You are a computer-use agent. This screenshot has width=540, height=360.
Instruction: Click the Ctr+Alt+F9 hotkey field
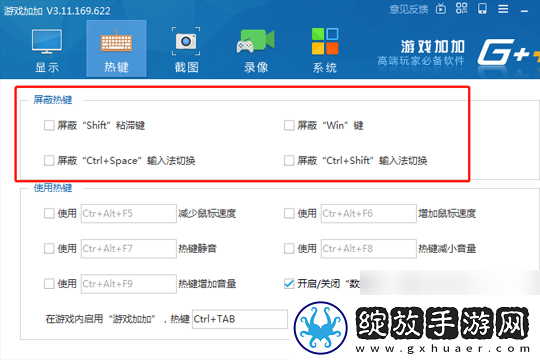pos(129,284)
